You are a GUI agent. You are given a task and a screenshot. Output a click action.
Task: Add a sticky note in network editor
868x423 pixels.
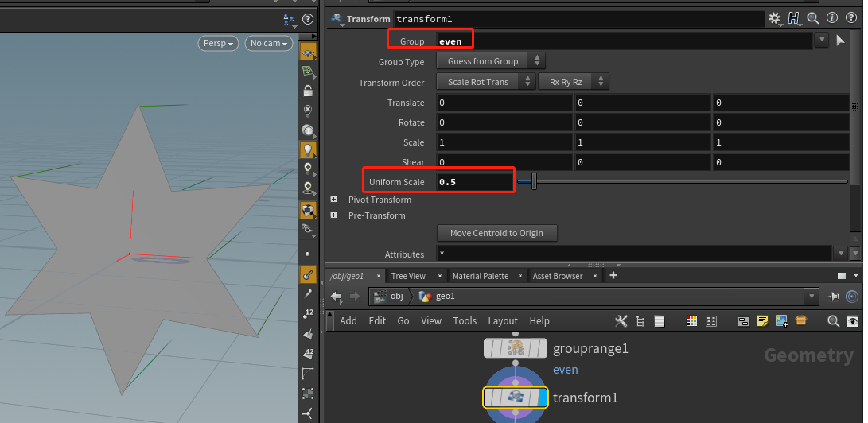tap(763, 320)
